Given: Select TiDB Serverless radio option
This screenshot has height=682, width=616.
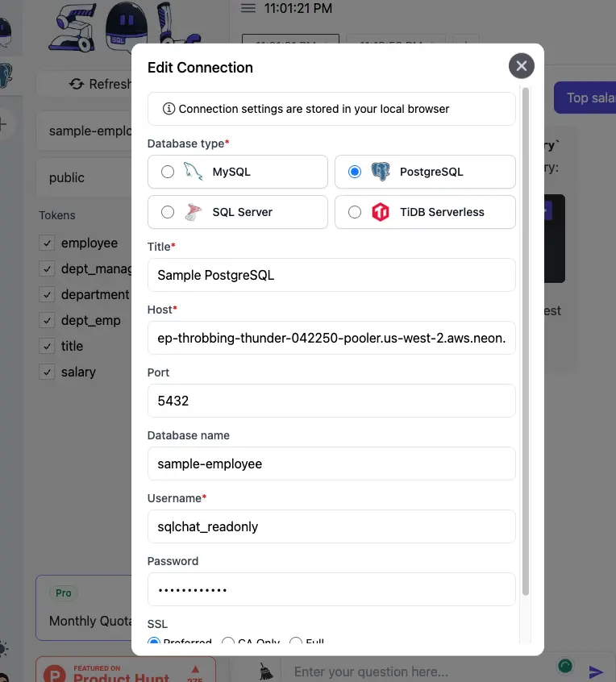Looking at the screenshot, I should [x=355, y=212].
